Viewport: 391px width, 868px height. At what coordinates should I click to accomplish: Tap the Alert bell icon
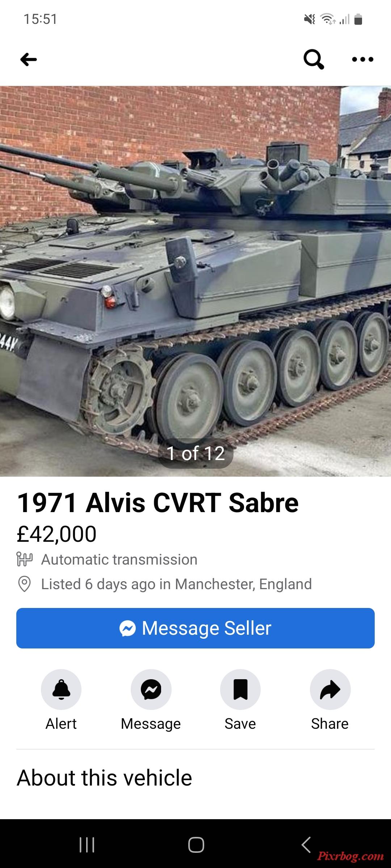click(x=61, y=689)
